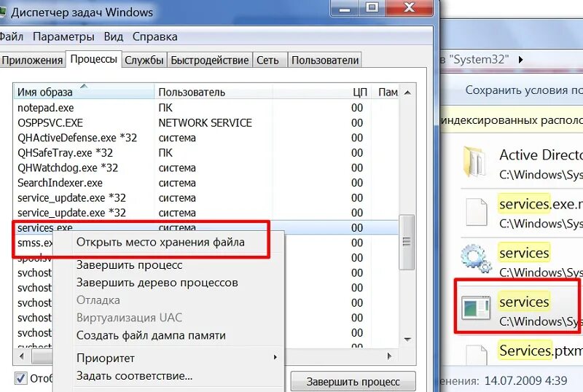
Task: Maximize the Task Manager window
Action: 372,8
